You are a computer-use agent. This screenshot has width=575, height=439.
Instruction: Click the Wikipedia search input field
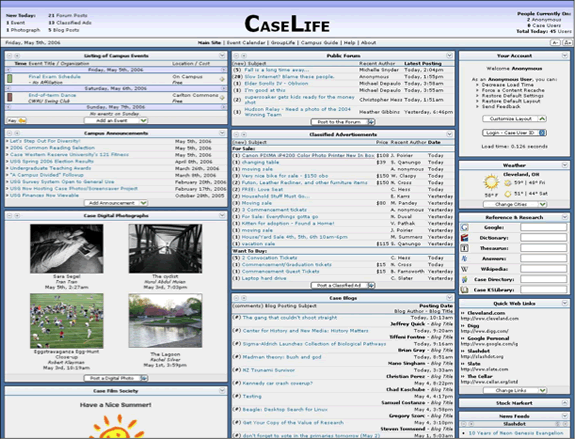543,269
